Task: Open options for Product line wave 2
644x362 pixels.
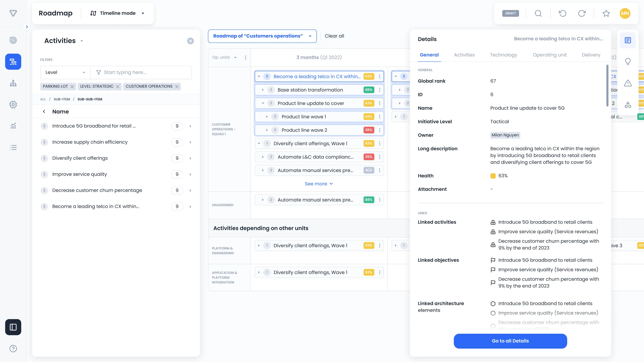Action: pos(380,130)
